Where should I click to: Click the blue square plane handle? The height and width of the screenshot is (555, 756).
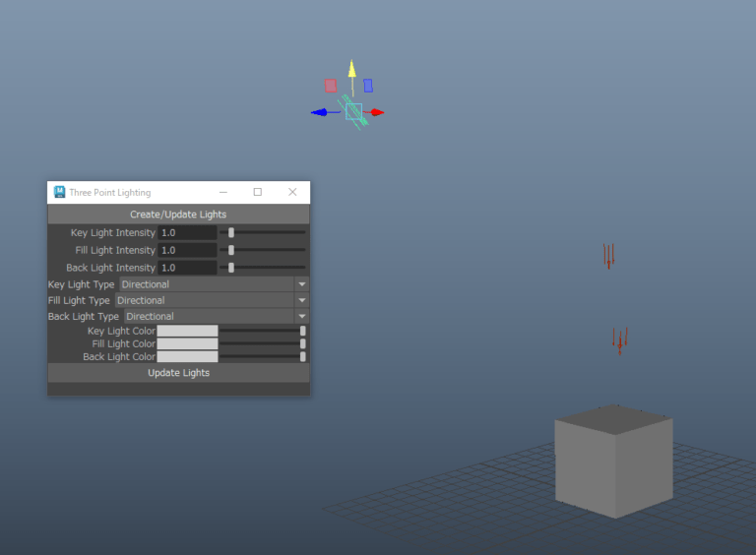368,86
